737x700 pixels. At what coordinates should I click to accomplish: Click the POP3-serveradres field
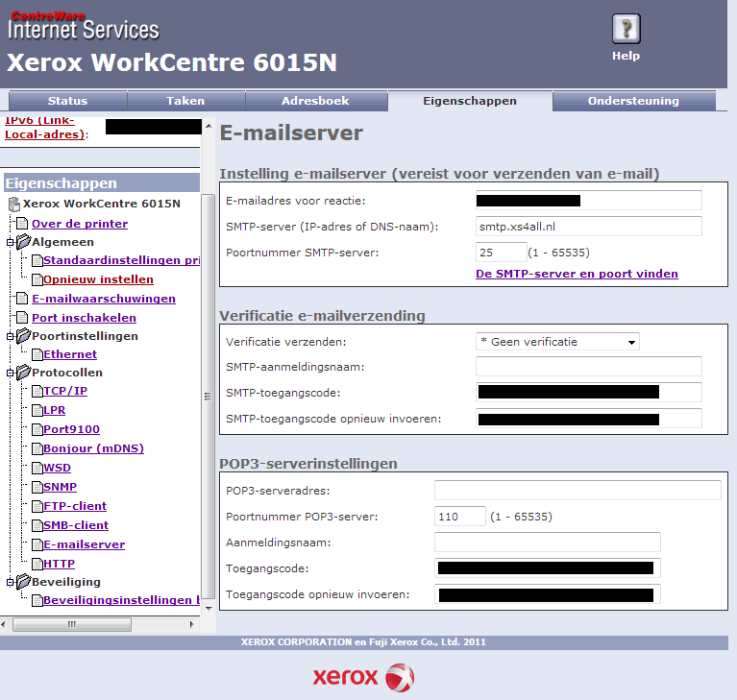coord(577,490)
